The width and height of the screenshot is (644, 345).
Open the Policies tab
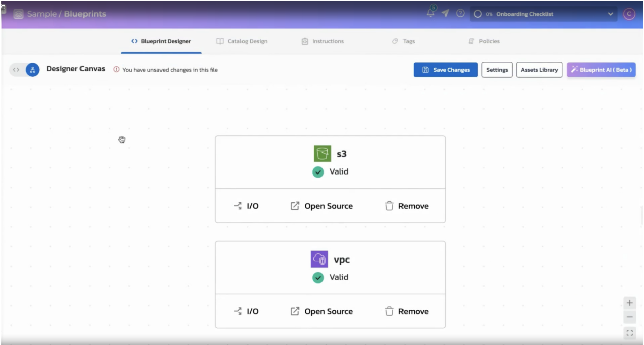point(484,41)
